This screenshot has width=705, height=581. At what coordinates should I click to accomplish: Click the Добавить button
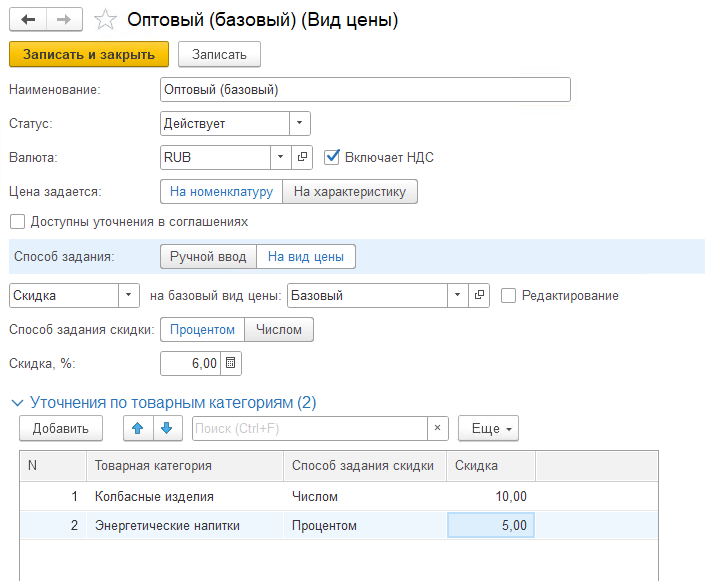tap(60, 428)
